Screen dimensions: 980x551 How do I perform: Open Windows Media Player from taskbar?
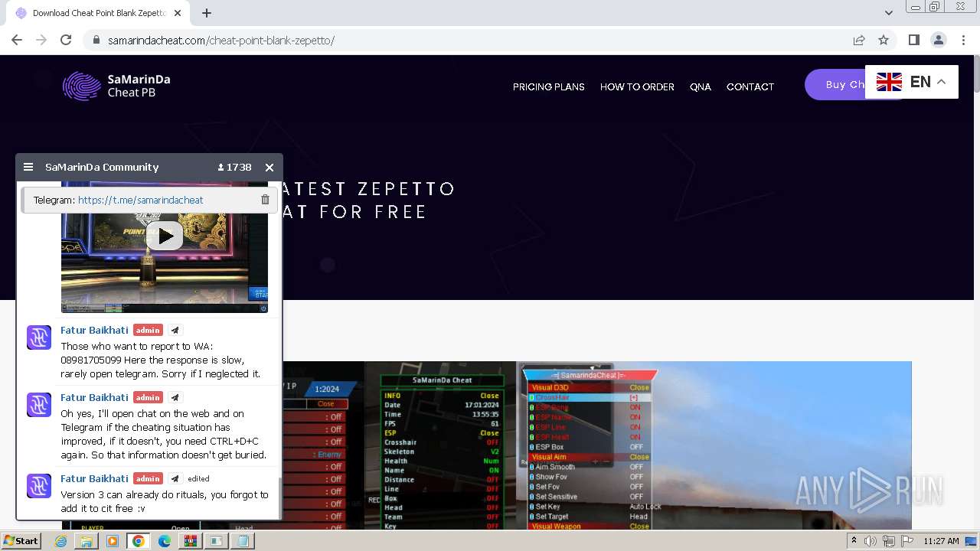tap(113, 541)
